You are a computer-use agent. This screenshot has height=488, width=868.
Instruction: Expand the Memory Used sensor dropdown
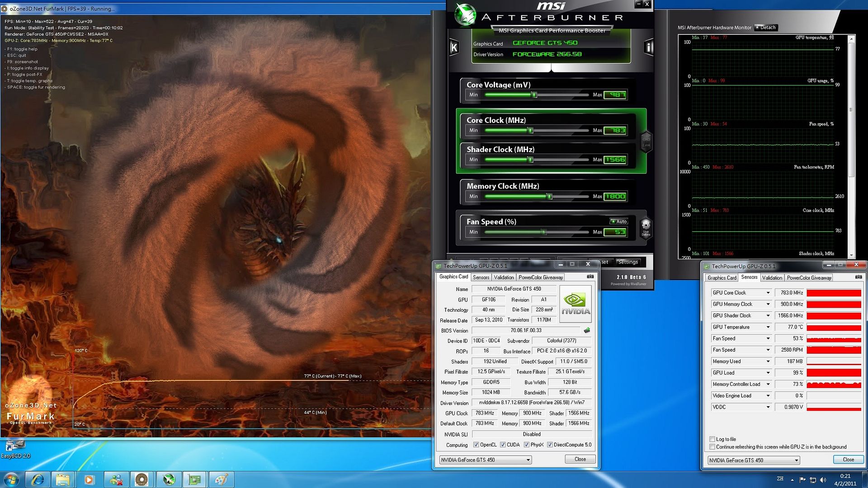768,361
